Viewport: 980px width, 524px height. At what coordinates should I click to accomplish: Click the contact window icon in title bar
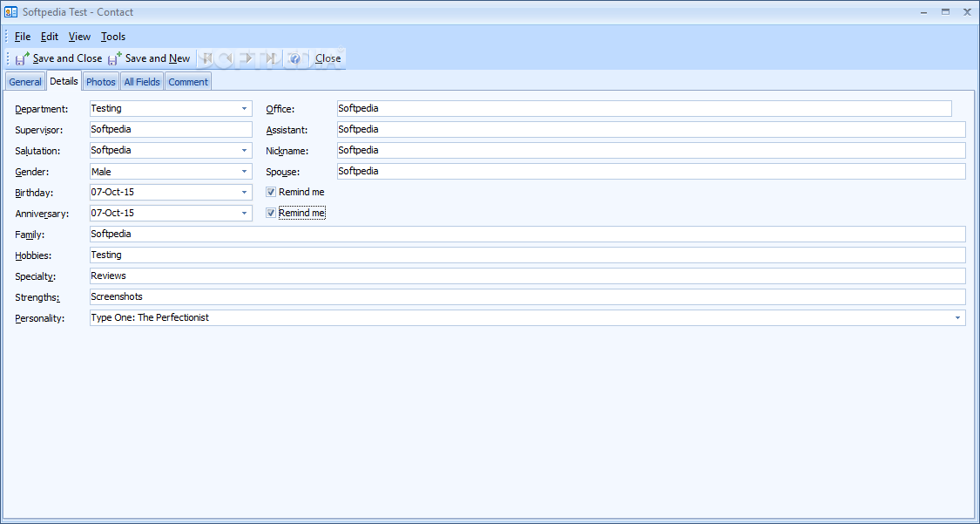point(10,12)
